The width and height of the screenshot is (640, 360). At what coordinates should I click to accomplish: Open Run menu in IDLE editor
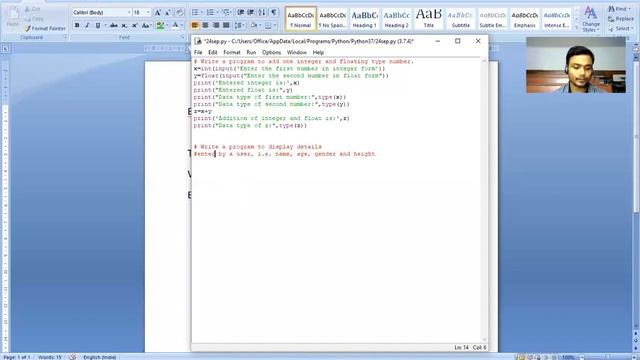[251, 53]
